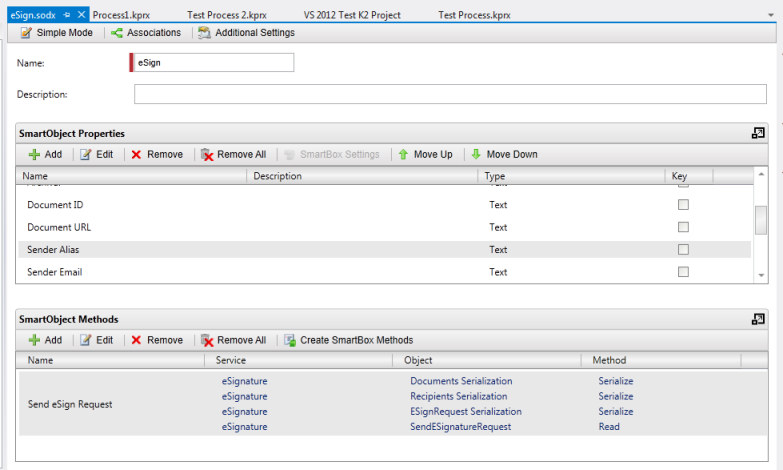
Task: Click the Simple Mode icon
Action: [x=26, y=33]
